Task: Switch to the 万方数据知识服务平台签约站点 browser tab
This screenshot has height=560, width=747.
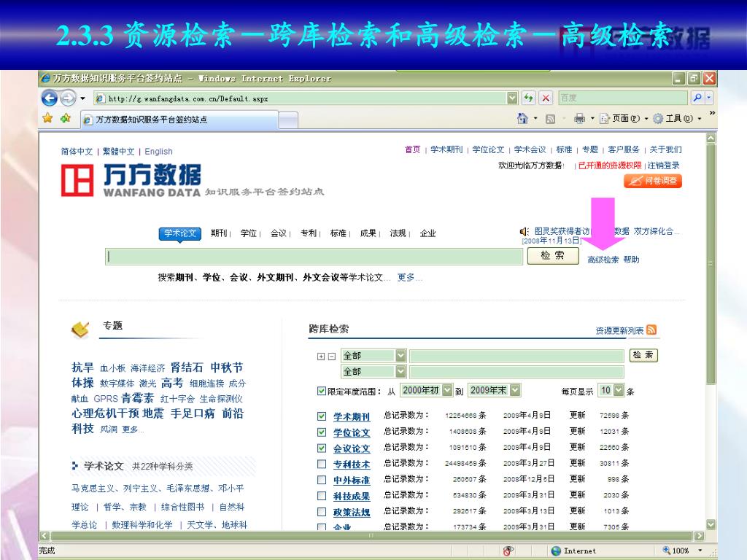Action: (x=179, y=120)
